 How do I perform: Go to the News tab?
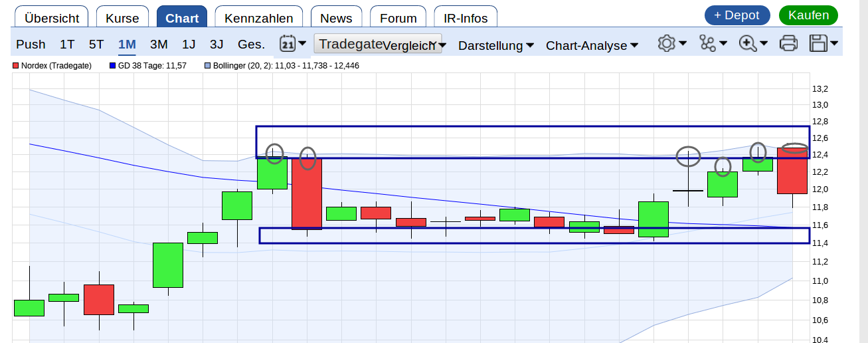[x=336, y=17]
